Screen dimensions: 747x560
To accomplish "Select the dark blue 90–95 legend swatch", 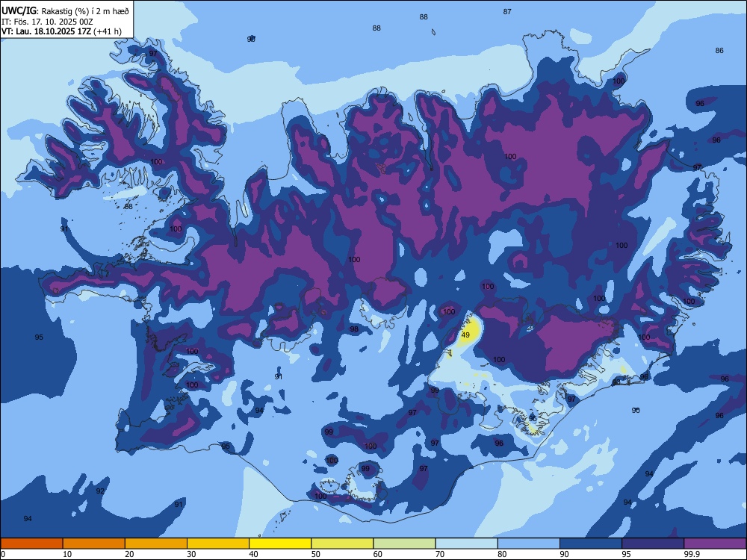I will coord(591,544).
